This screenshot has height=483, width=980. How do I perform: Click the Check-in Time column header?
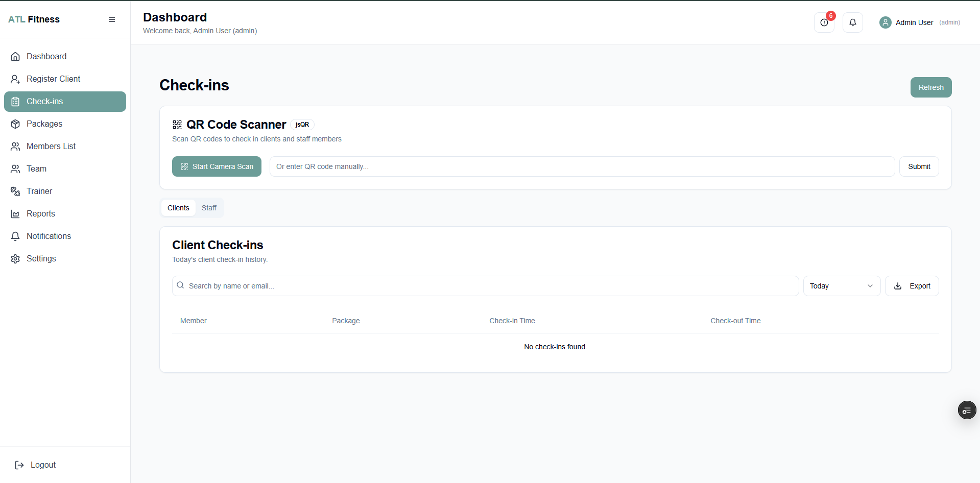coord(512,321)
